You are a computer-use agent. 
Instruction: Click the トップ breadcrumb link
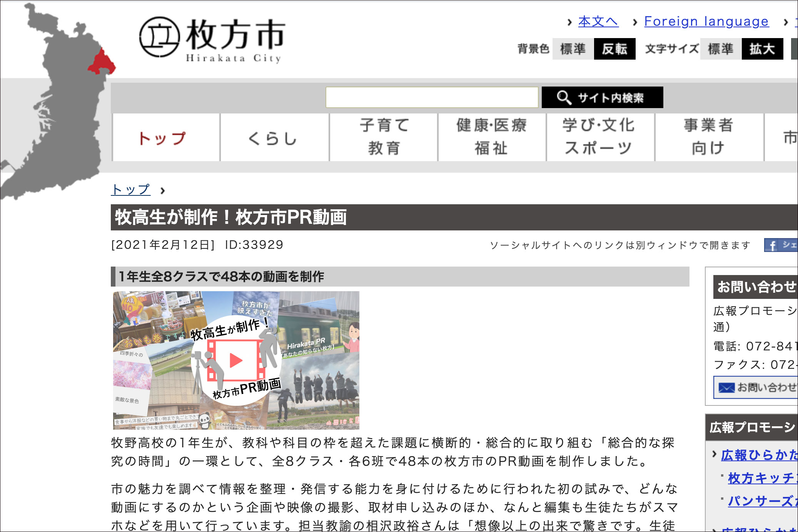click(x=130, y=190)
